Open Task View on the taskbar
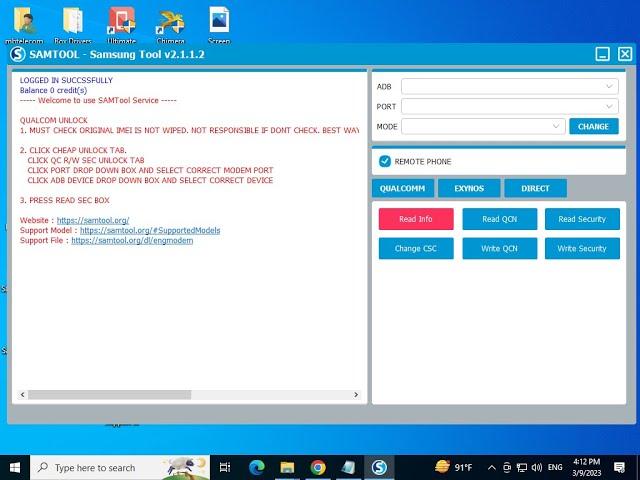The image size is (640, 480). point(225,467)
